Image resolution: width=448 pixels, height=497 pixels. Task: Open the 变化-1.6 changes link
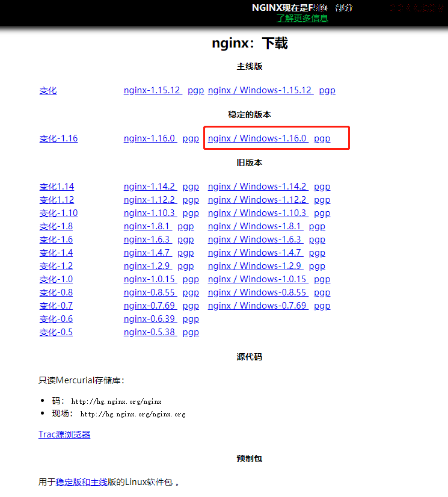tap(56, 240)
